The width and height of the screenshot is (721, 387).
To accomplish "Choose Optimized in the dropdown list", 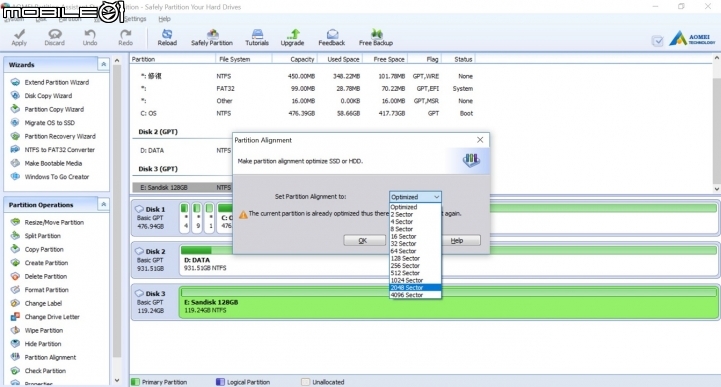I will tap(415, 207).
